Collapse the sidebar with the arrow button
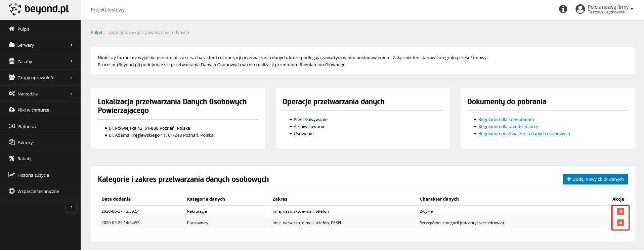Screen dimensions: 644x250 click(71, 207)
